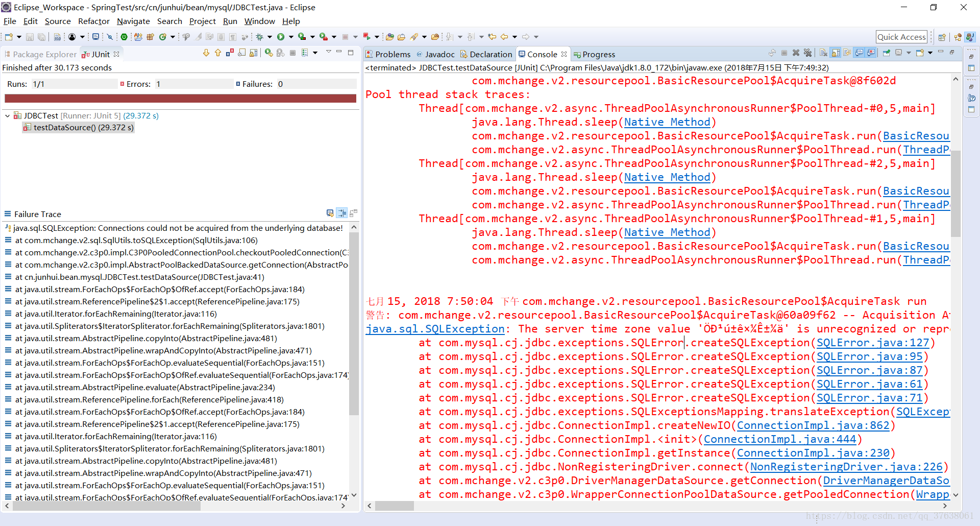The image size is (980, 526).
Task: Click the Filter Stack Trace icon
Action: click(x=341, y=213)
